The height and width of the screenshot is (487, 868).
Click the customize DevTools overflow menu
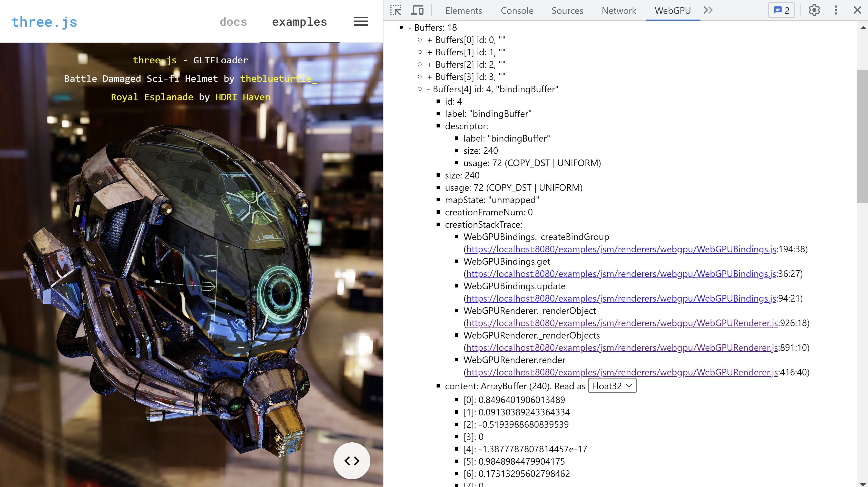click(836, 10)
